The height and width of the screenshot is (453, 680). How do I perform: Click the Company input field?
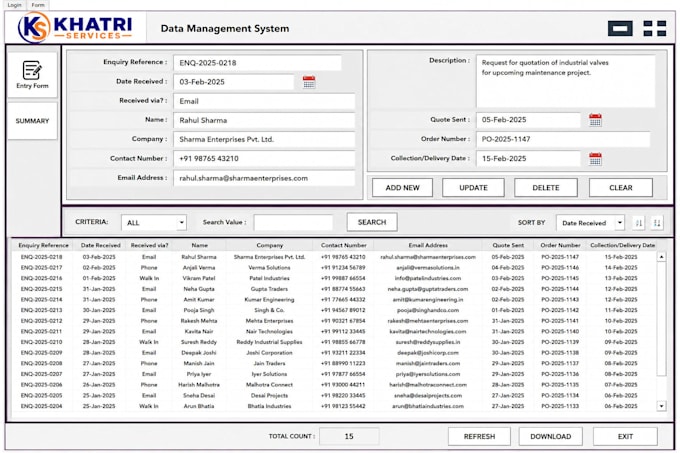click(x=264, y=139)
